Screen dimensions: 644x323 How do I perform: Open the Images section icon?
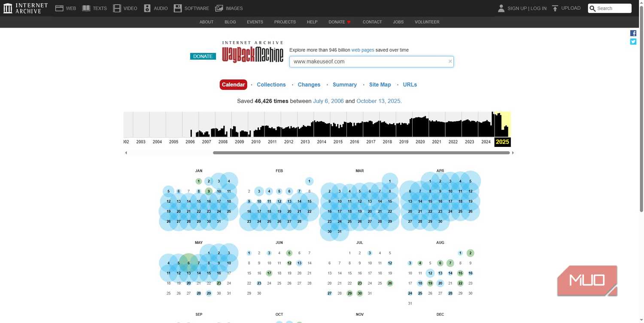[x=219, y=8]
